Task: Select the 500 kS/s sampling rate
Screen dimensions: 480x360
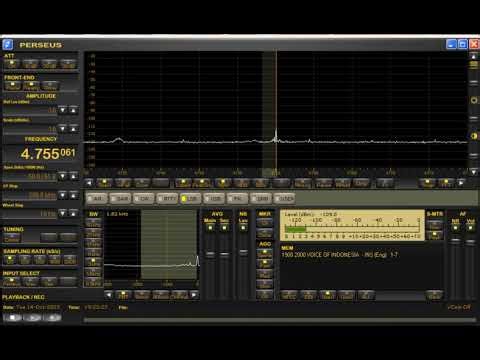Action: (40, 260)
